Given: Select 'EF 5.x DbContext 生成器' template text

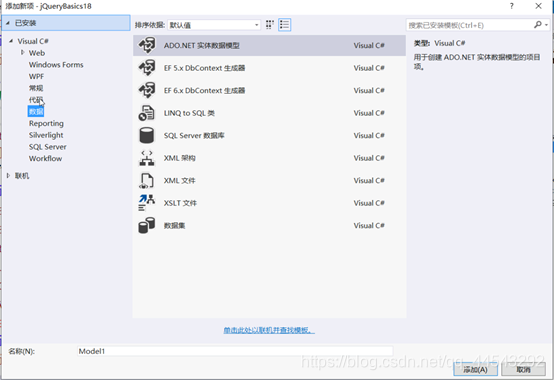Looking at the screenshot, I should tap(205, 68).
